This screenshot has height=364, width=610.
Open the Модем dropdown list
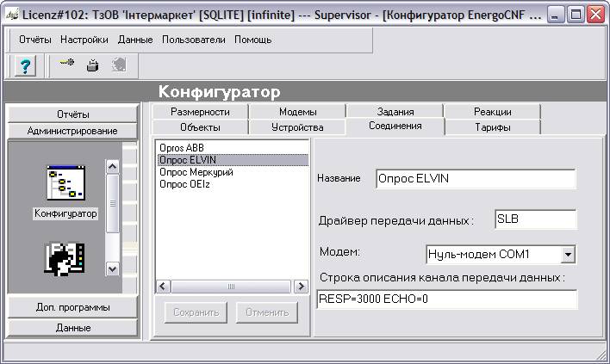pos(567,255)
